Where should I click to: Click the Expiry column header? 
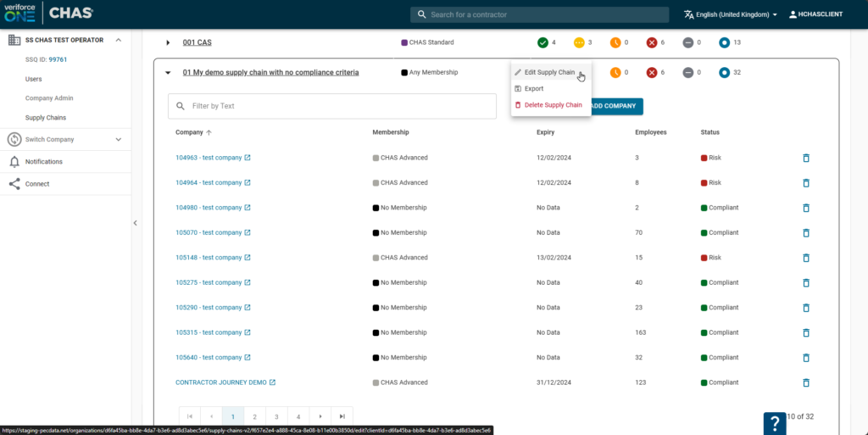click(x=545, y=132)
